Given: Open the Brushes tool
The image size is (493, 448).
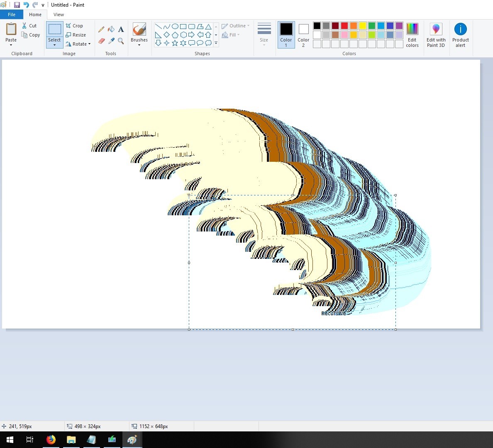Looking at the screenshot, I should [x=139, y=33].
